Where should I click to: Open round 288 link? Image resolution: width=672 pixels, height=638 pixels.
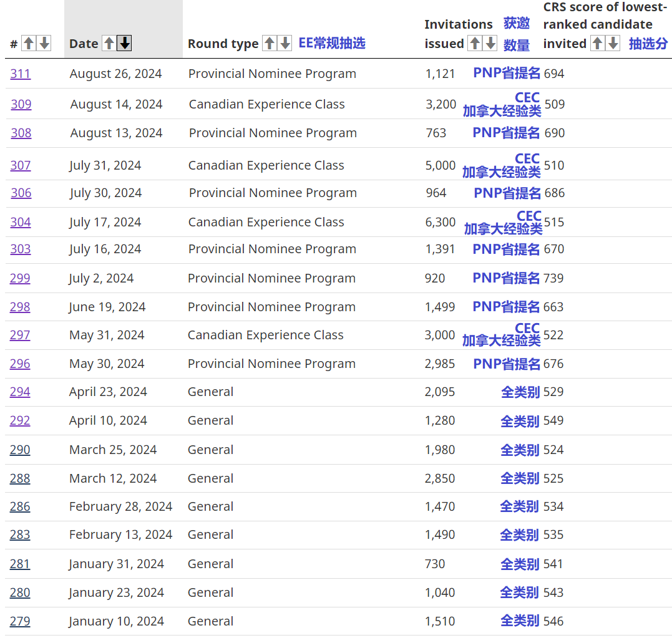point(20,478)
